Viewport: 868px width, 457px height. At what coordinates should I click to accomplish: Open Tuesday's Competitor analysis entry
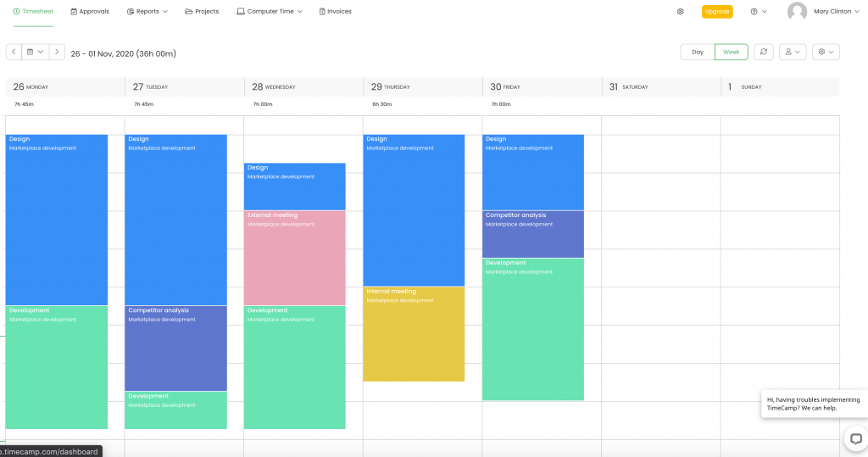[x=176, y=348]
